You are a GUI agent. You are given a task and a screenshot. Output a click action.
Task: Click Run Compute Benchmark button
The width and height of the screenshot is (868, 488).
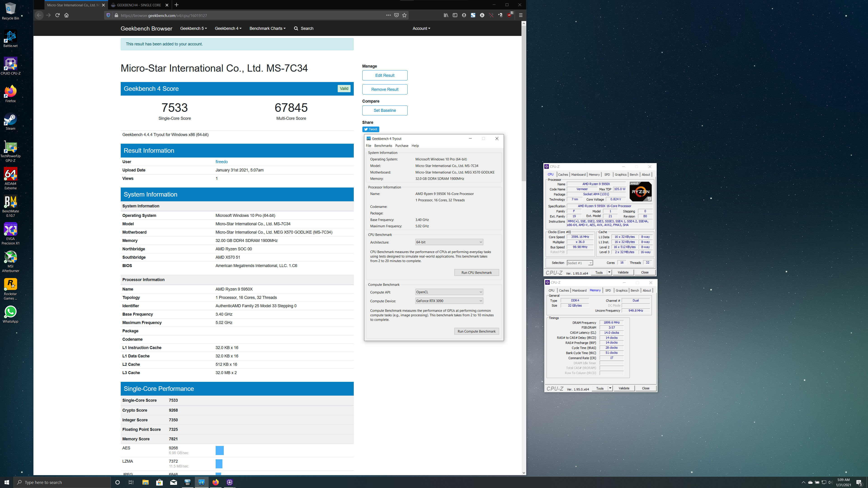click(476, 331)
